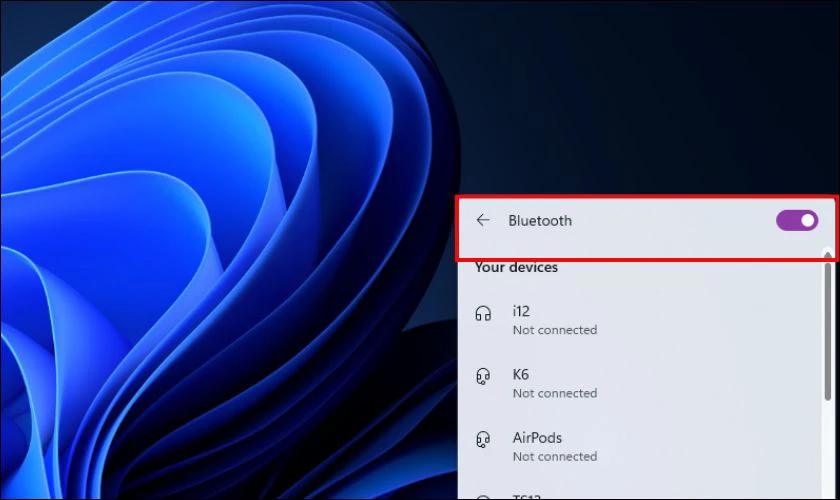
Task: Click "Not connected" status under AirPods
Action: tap(554, 456)
